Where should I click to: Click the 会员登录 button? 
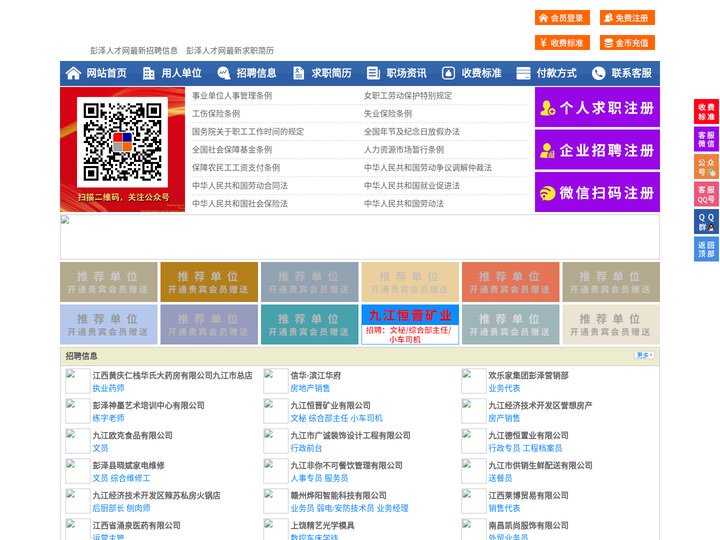562,18
